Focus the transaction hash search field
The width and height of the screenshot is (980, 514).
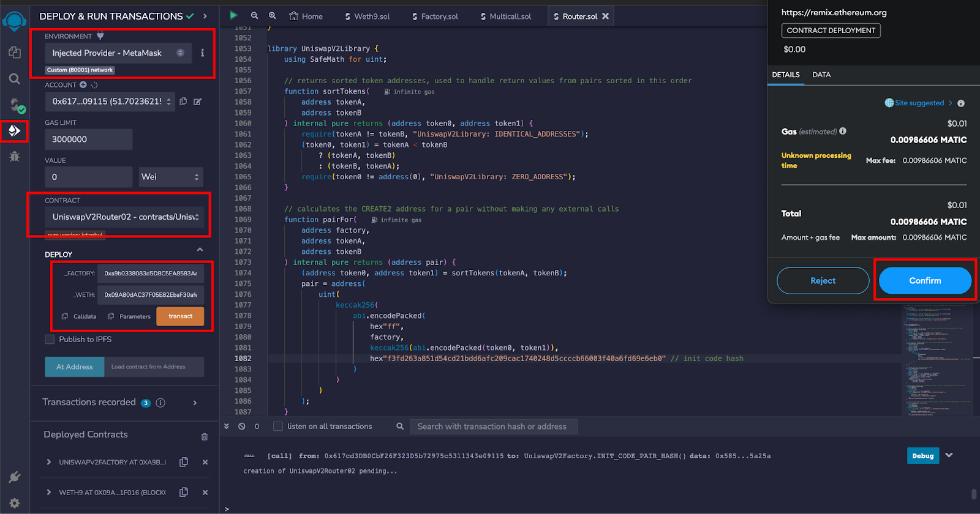tap(494, 426)
